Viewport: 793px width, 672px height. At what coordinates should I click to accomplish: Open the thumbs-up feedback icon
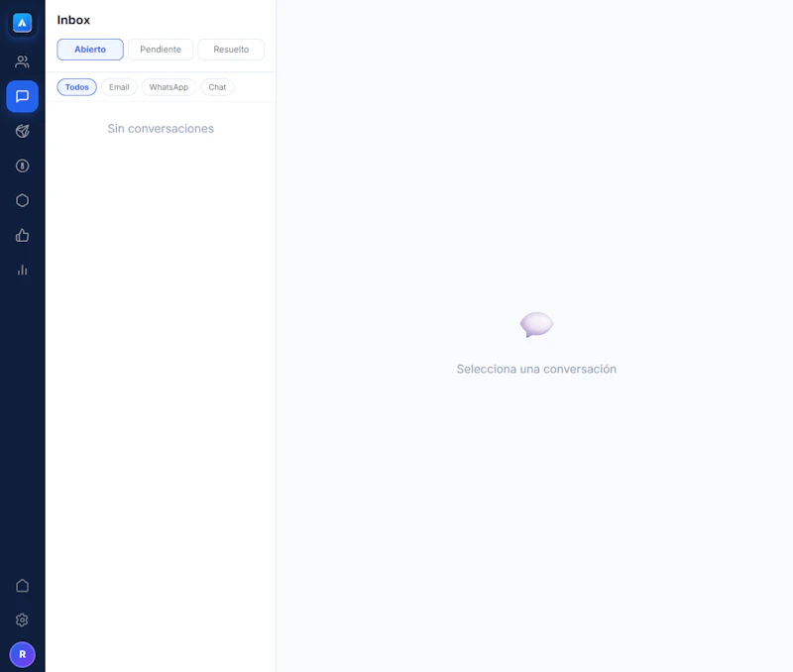point(22,235)
